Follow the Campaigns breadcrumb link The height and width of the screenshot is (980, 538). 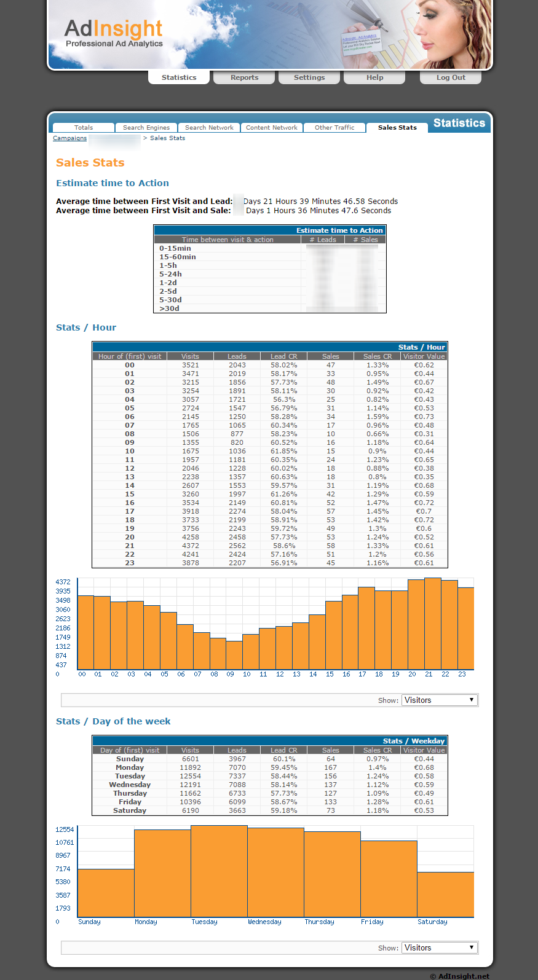pyautogui.click(x=69, y=138)
